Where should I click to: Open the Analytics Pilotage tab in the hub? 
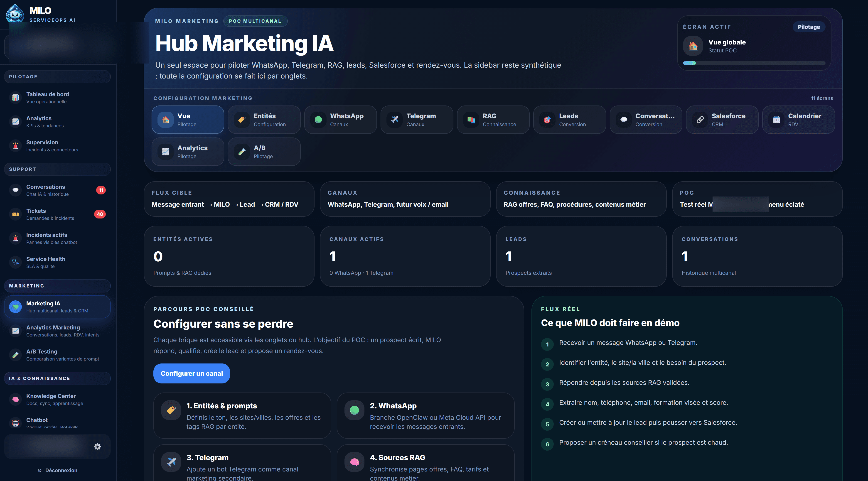(188, 152)
